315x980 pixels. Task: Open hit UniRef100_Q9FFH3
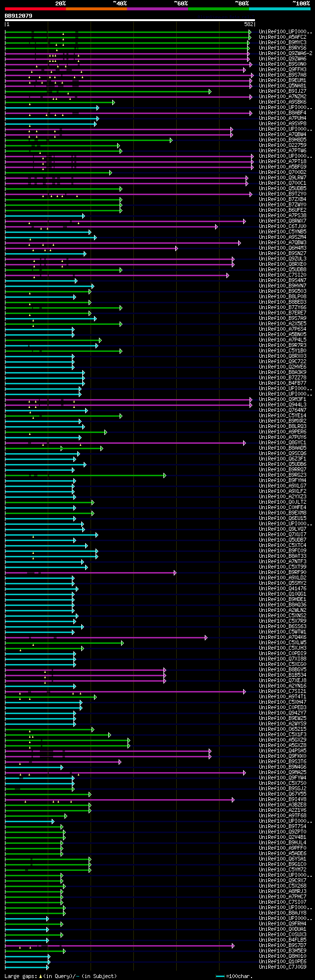pyautogui.click(x=283, y=69)
